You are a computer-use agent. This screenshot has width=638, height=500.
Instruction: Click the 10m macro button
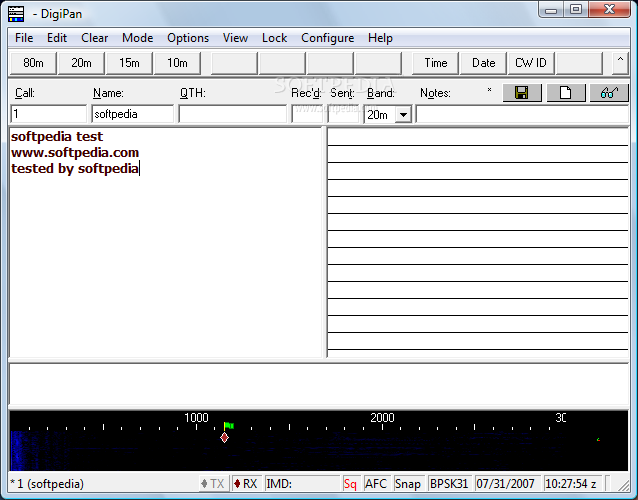click(177, 63)
